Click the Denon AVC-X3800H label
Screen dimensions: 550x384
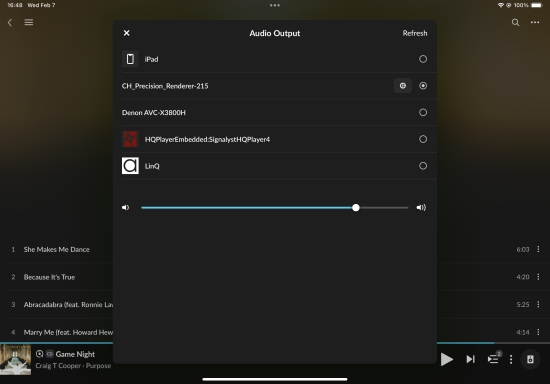pyautogui.click(x=154, y=113)
